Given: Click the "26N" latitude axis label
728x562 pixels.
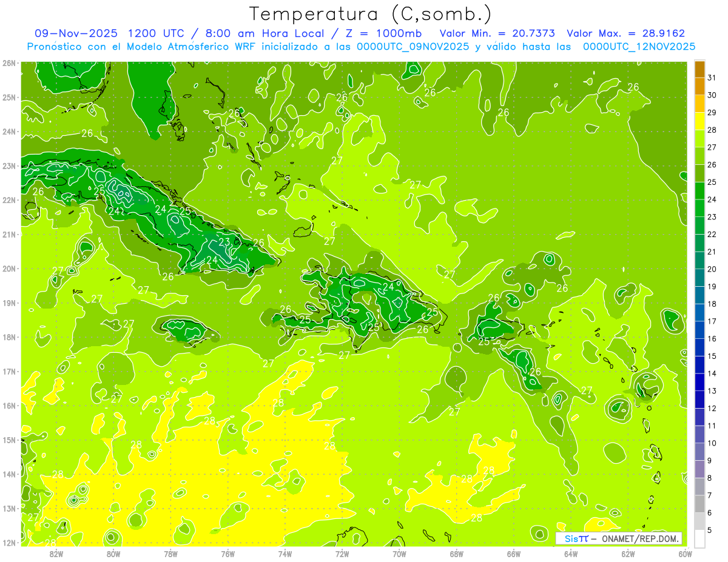Looking at the screenshot, I should (x=10, y=63).
